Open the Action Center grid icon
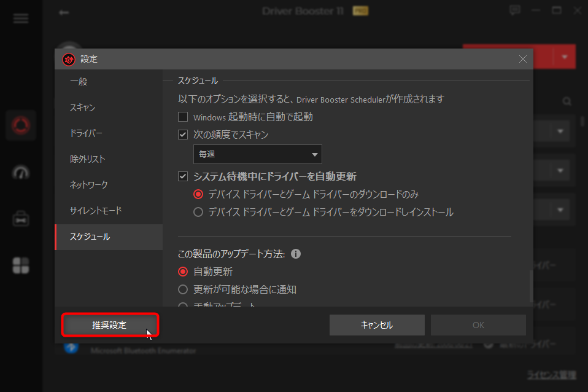The image size is (588, 392). point(21,265)
